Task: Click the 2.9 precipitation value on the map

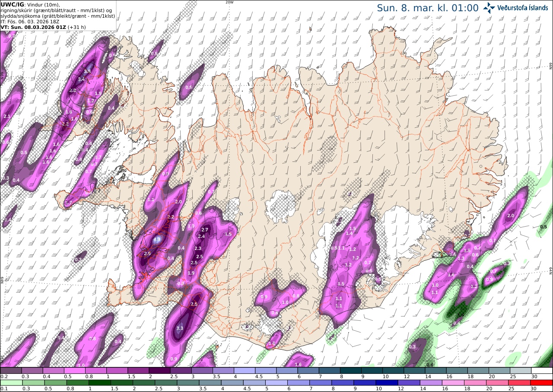Action: click(147, 253)
